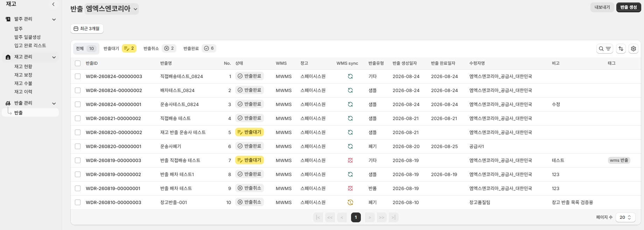This screenshot has height=230, width=644.
Task: Click WMS sync icon for WDR-260824-00000003
Action: tap(350, 76)
